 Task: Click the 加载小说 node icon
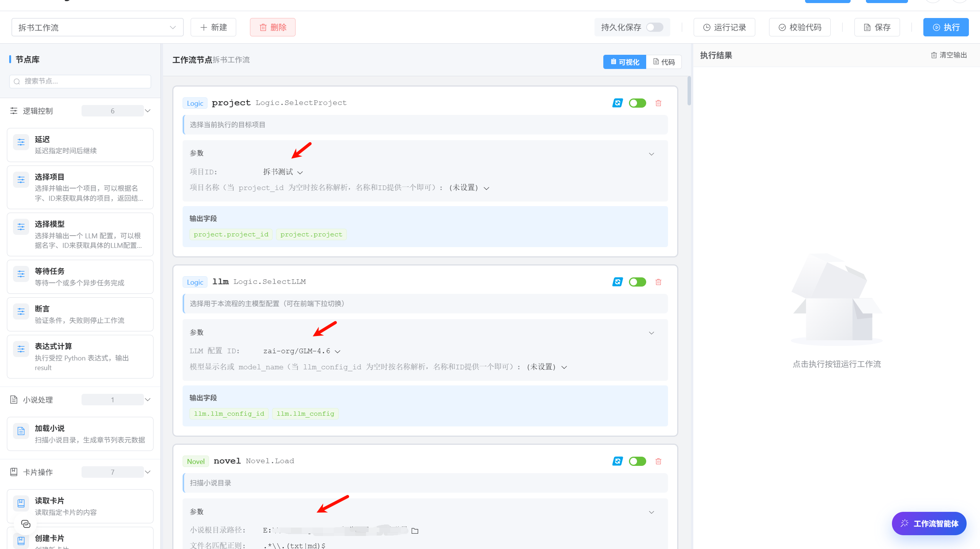(21, 431)
